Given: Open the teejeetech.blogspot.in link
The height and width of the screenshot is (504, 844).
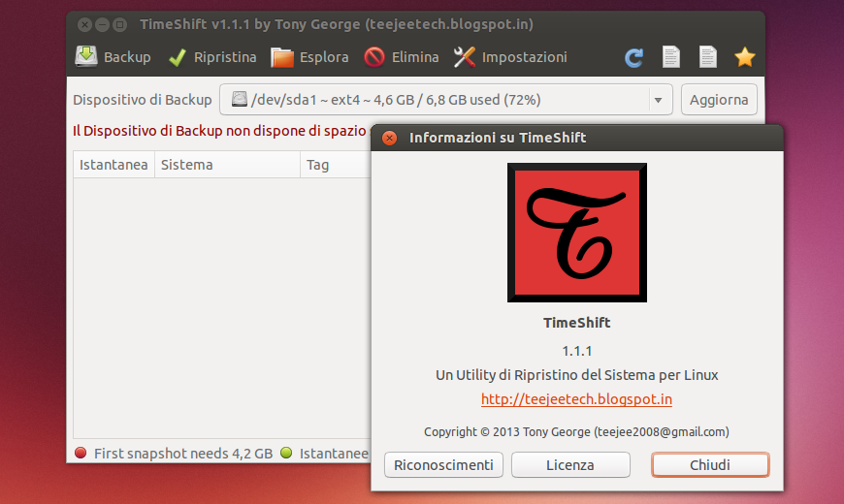Looking at the screenshot, I should coord(576,399).
